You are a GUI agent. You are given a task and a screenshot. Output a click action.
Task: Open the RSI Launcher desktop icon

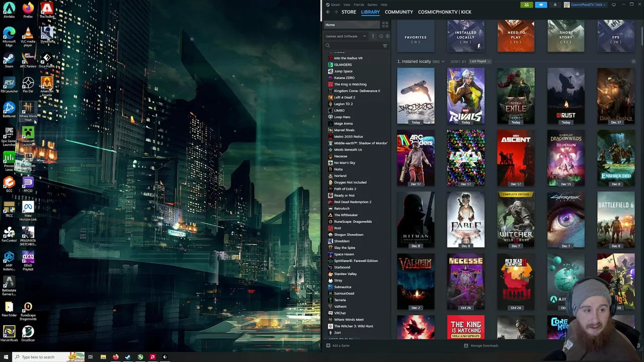click(x=9, y=84)
